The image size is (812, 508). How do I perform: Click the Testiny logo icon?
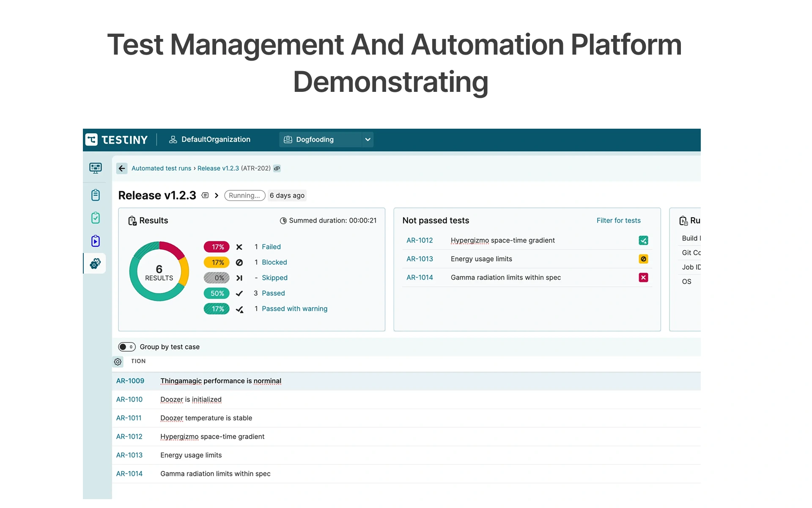(x=91, y=140)
